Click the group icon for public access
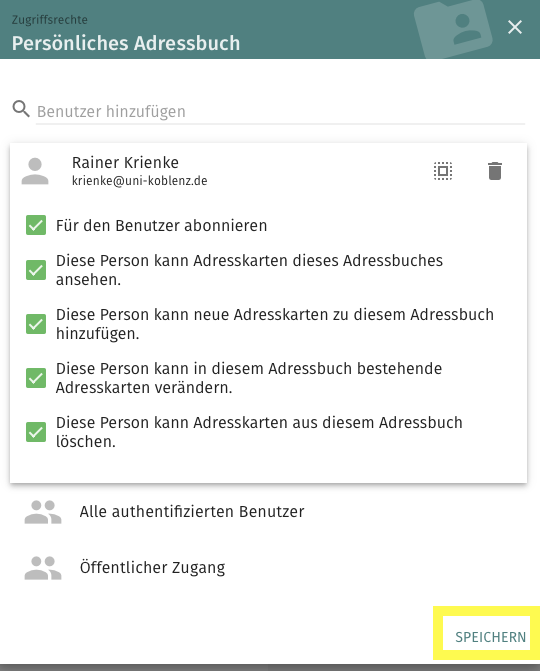The width and height of the screenshot is (540, 671). [x=43, y=568]
